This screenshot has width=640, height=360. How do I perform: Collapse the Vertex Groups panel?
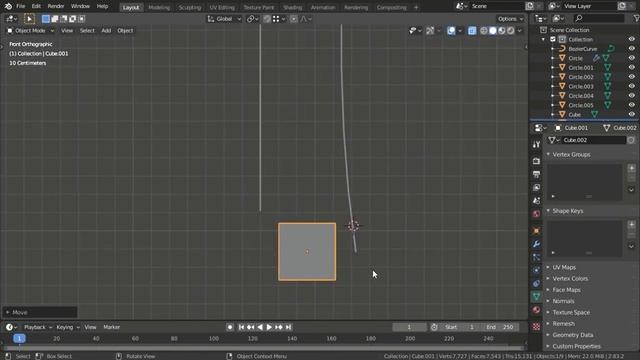pyautogui.click(x=548, y=154)
